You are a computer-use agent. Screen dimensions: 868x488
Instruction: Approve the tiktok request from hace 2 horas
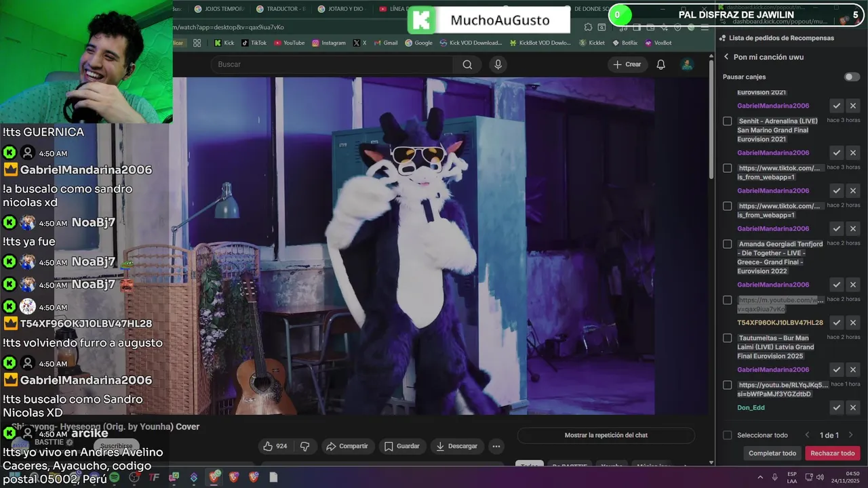[837, 229]
